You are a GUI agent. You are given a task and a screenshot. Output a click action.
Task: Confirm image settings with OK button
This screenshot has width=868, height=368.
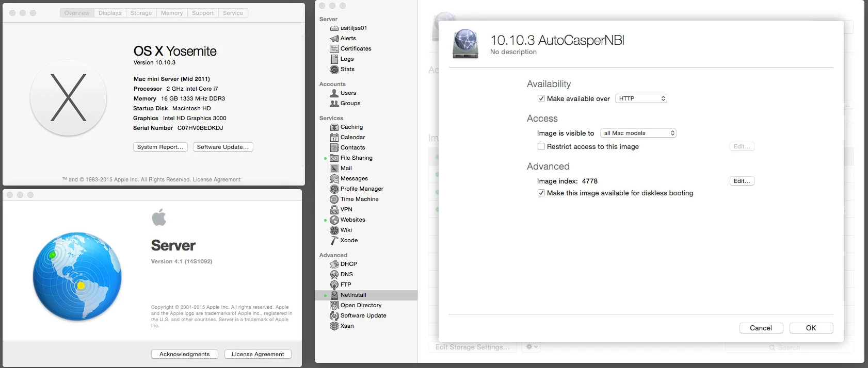(811, 328)
